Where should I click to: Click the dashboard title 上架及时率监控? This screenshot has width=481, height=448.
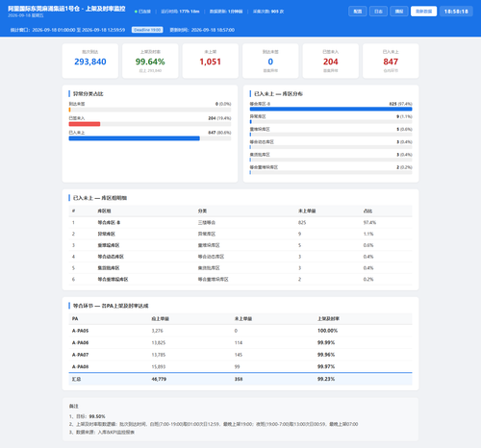point(105,9)
